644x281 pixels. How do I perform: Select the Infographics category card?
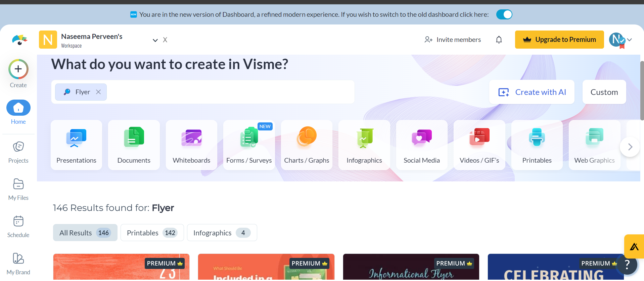[364, 145]
